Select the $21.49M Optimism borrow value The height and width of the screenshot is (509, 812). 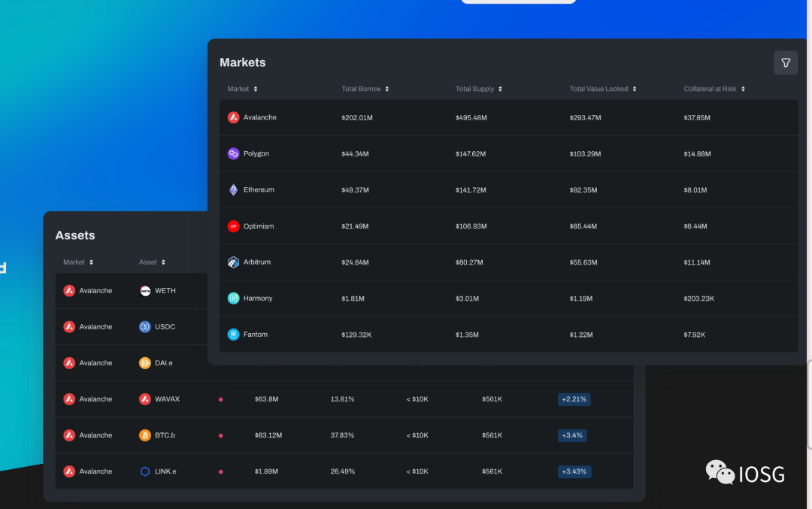(355, 227)
